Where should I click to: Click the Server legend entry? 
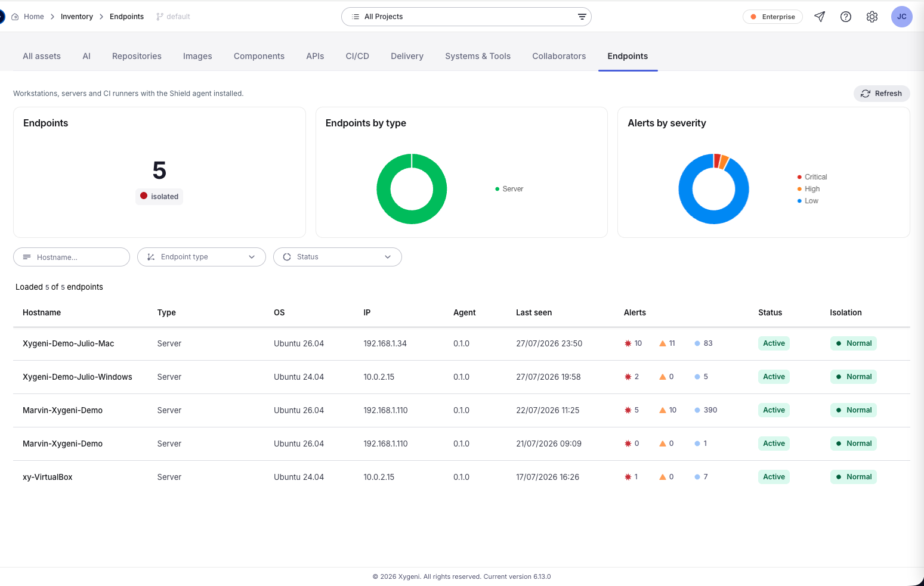pyautogui.click(x=509, y=189)
